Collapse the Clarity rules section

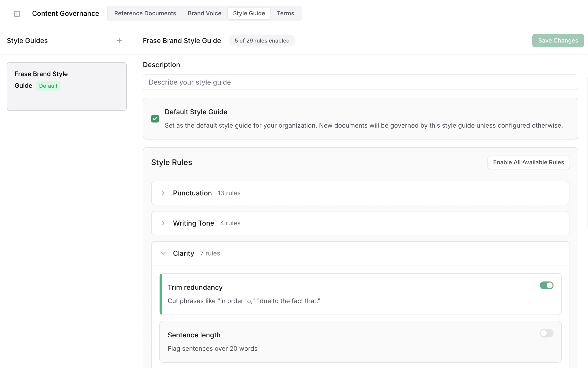pos(360,253)
